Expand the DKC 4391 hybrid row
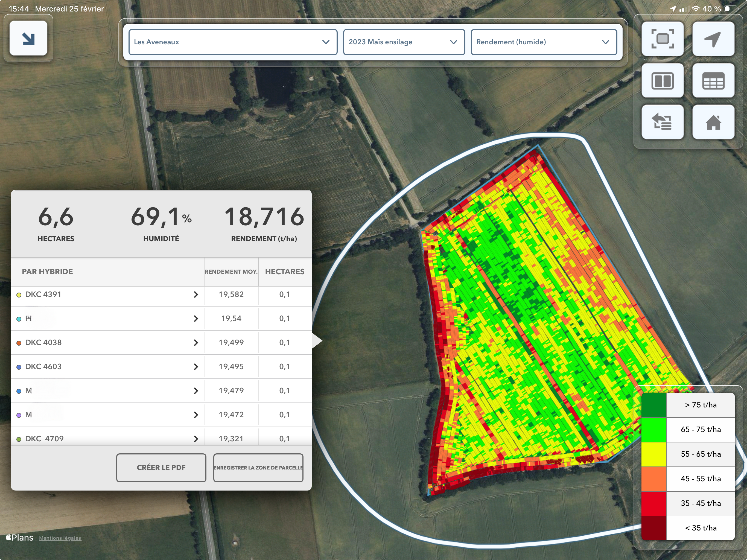This screenshot has width=747, height=560. pos(107,294)
